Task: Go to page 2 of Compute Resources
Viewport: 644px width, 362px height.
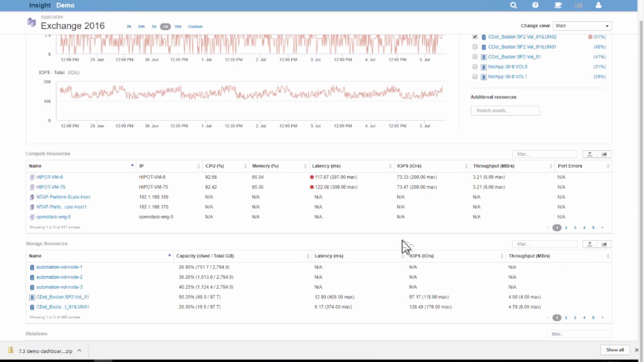Action: [566, 228]
